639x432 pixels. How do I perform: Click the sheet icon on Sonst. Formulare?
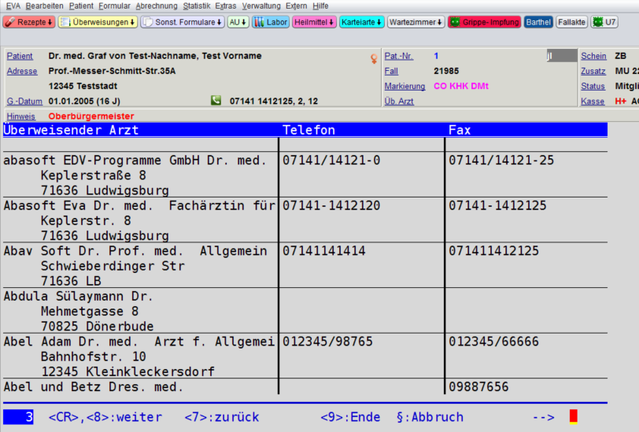click(148, 22)
